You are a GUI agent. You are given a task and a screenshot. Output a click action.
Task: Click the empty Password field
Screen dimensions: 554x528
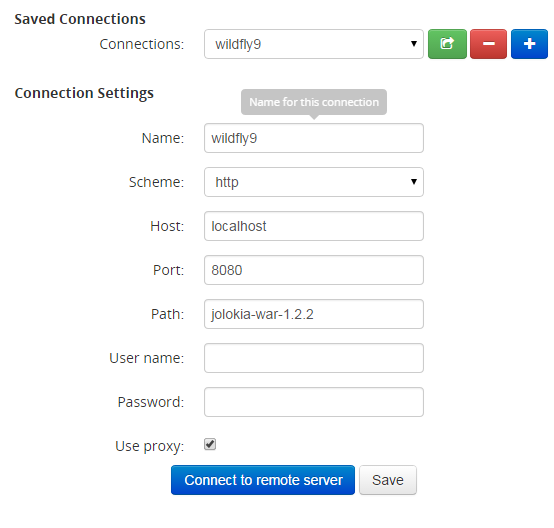314,402
